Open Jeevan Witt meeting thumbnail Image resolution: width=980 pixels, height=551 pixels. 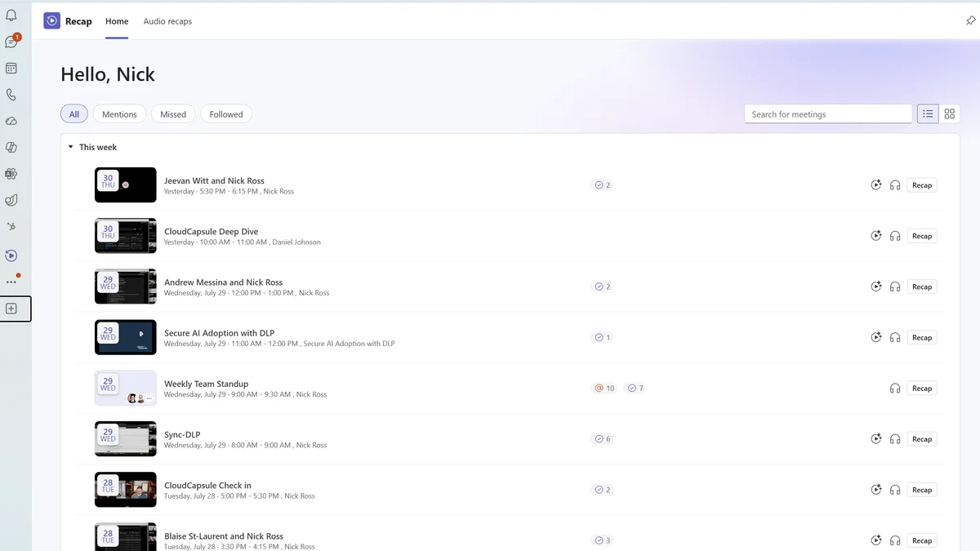(x=126, y=185)
